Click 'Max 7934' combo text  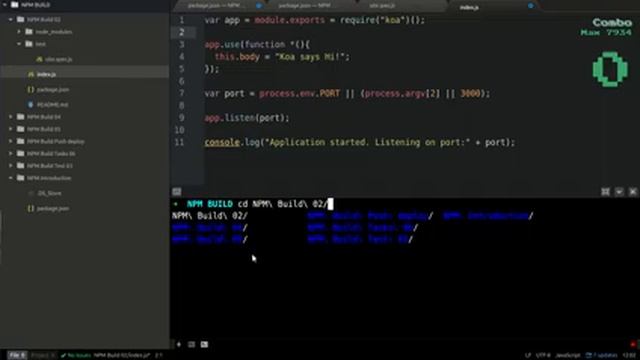[x=606, y=32]
